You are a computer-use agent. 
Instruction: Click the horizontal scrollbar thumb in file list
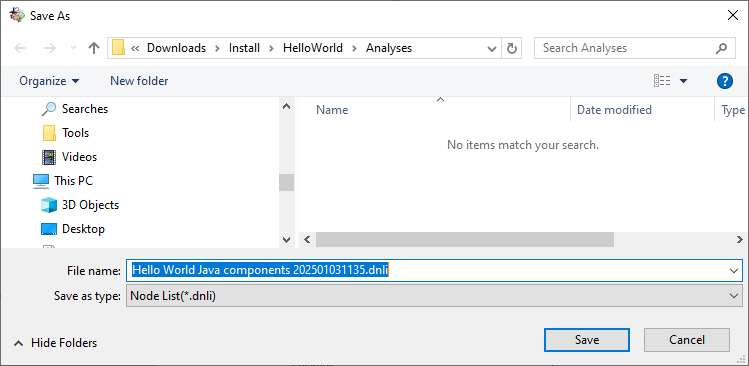coord(464,239)
